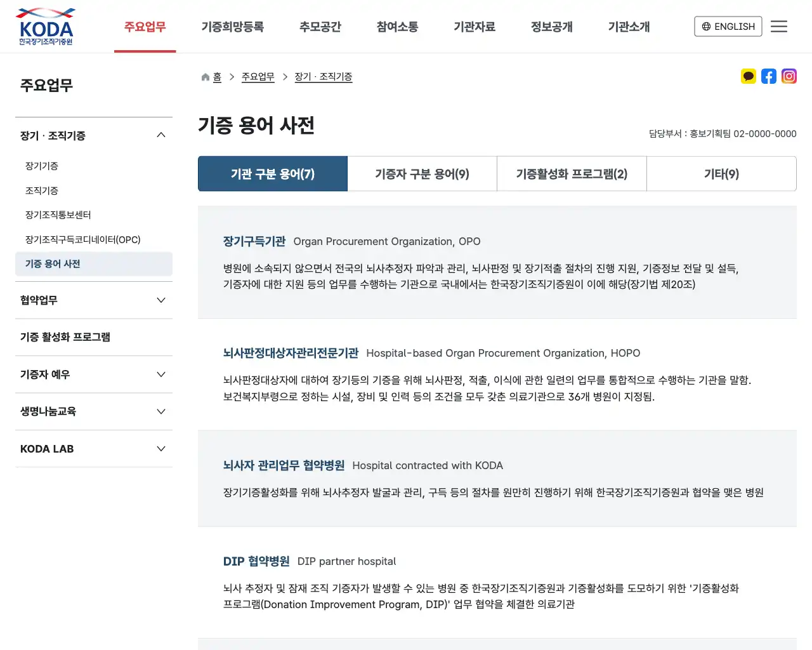Image resolution: width=812 pixels, height=650 pixels.
Task: Click 주요업무 in the breadcrumb
Action: [258, 76]
